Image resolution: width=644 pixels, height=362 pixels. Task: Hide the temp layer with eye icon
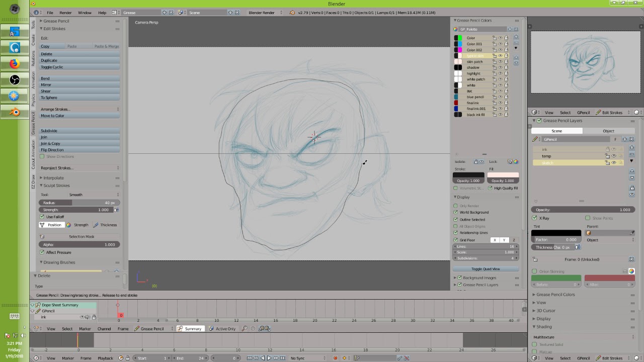613,156
